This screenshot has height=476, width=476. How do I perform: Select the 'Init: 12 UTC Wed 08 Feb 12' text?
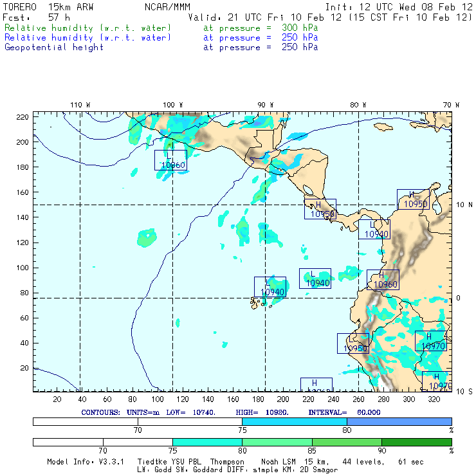tap(399, 7)
